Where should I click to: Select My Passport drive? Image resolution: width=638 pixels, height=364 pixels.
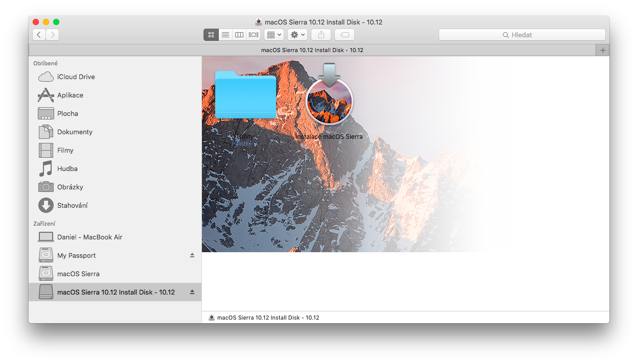coord(115,255)
